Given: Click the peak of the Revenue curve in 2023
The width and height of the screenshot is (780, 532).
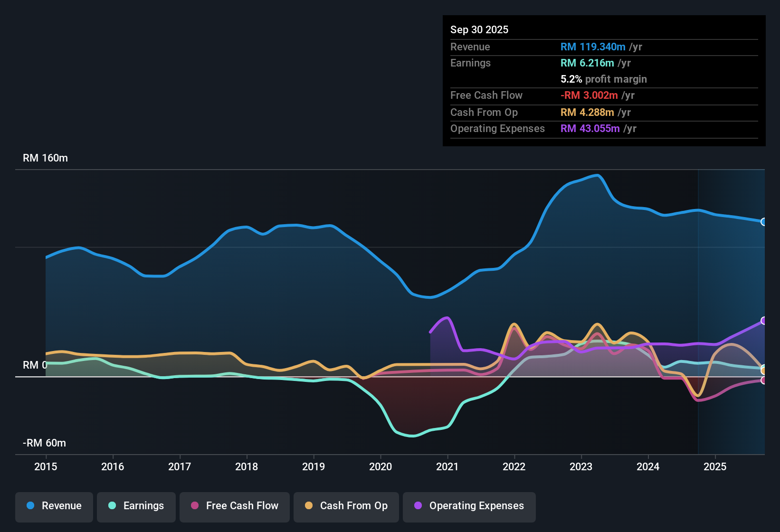Looking at the screenshot, I should [x=595, y=176].
